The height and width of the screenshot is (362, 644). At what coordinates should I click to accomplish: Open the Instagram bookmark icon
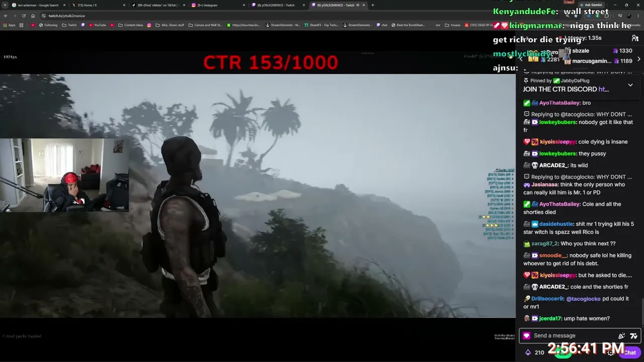(x=149, y=25)
